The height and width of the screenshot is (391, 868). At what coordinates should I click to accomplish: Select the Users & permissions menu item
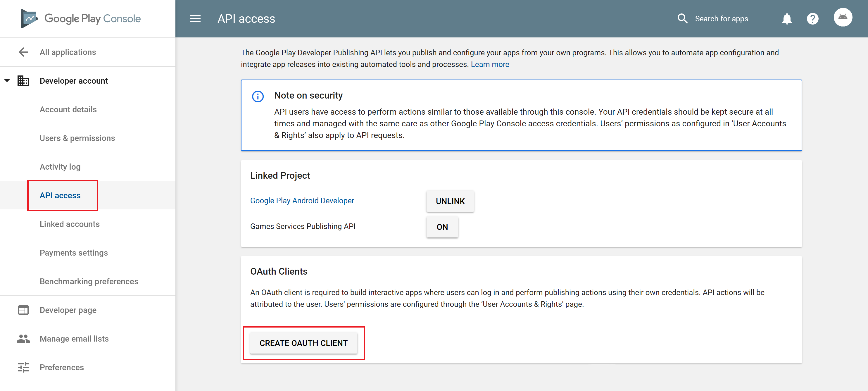click(x=77, y=138)
